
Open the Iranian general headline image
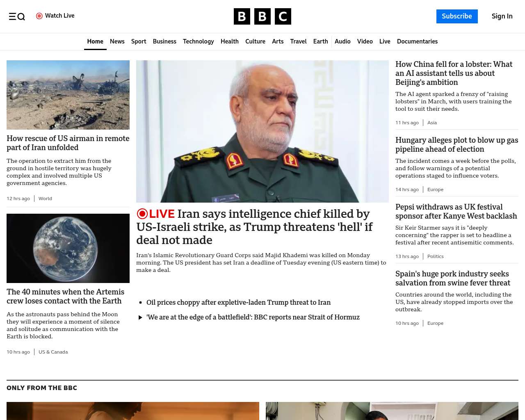[x=262, y=131]
